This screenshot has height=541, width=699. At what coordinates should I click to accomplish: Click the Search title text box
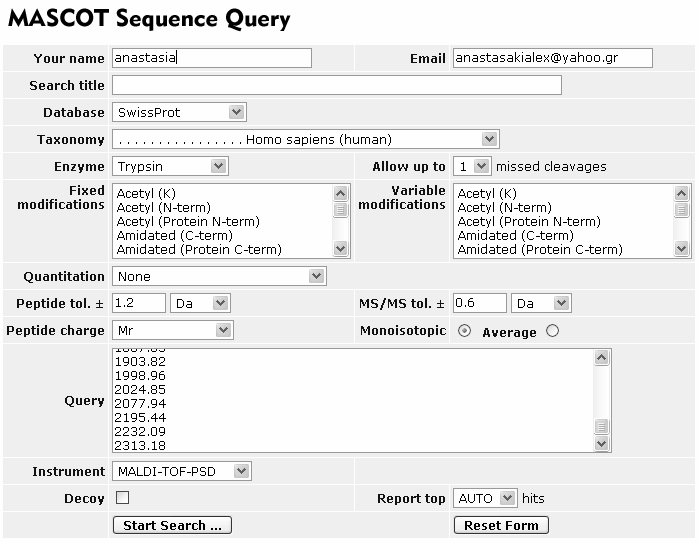[337, 85]
